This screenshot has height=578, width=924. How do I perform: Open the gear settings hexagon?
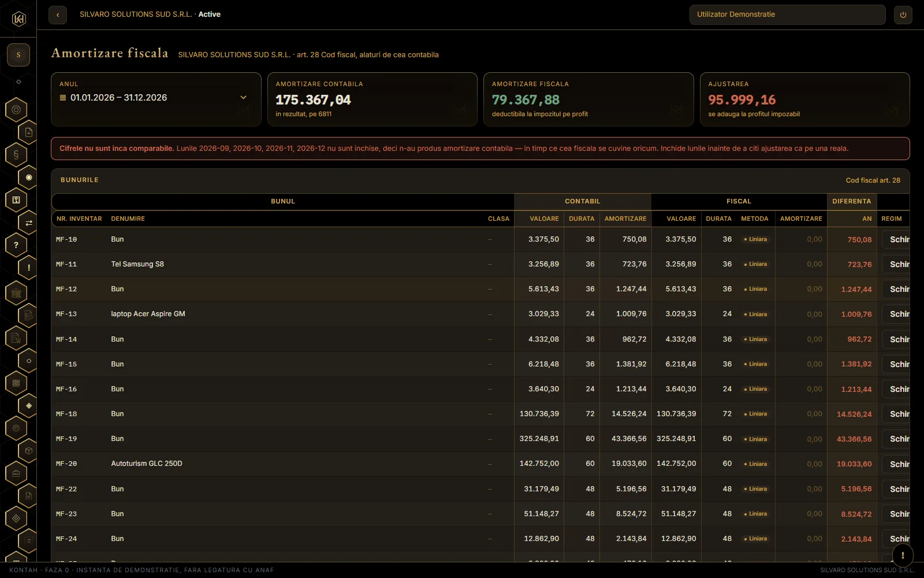16,428
